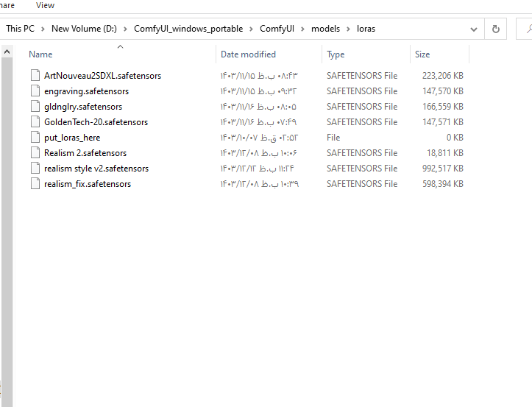Click the engraving.safetensors file icon
Image resolution: width=532 pixels, height=407 pixels.
pos(35,91)
